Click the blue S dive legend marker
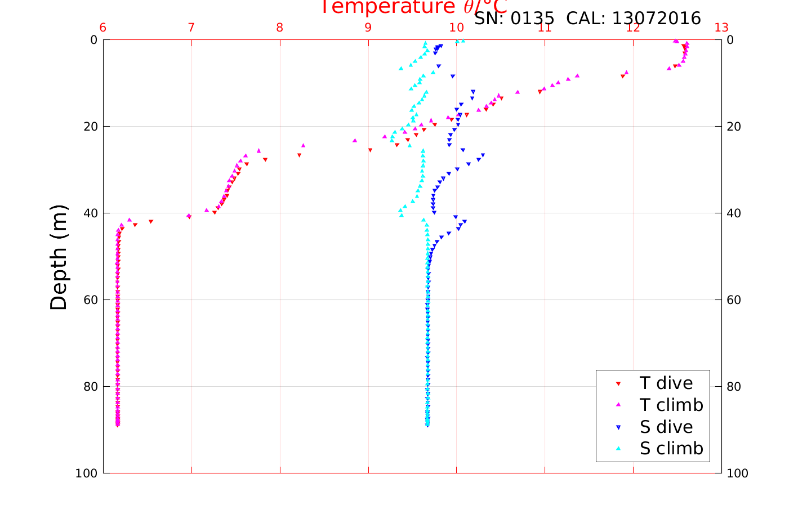Screen dimensions: 798x532 click(x=618, y=427)
